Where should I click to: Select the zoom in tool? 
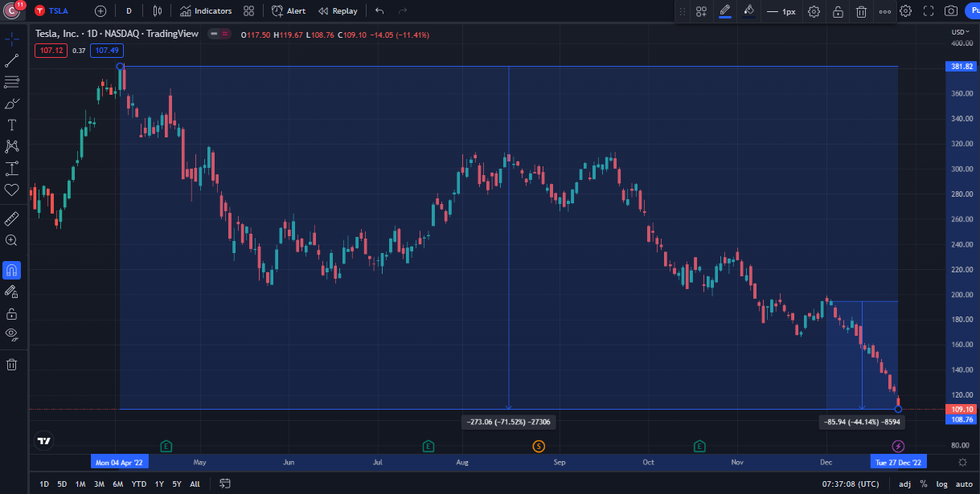[12, 240]
